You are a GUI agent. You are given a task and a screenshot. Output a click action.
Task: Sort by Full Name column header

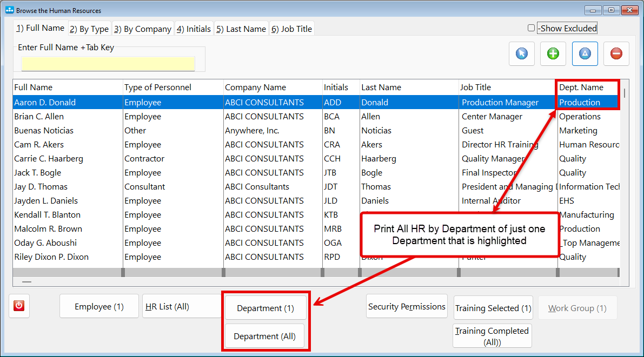pos(68,87)
